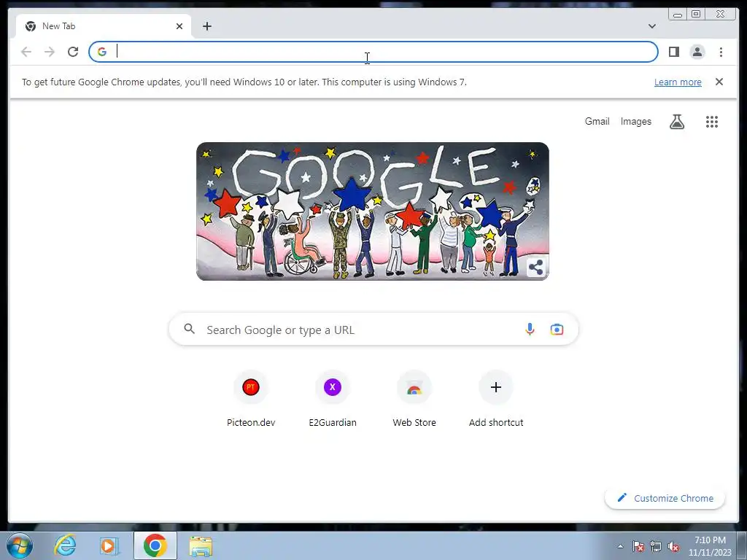
Task: Open the Google Images link
Action: click(x=635, y=122)
